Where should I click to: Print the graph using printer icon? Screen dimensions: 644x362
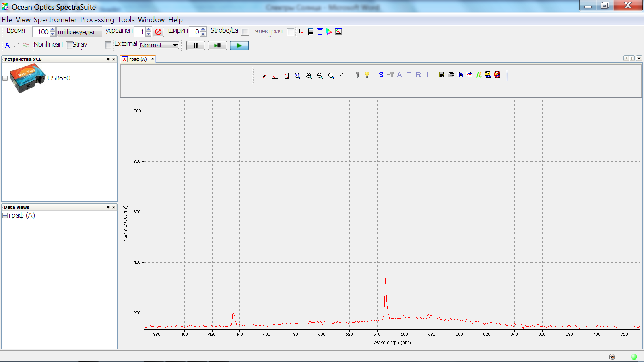(451, 75)
